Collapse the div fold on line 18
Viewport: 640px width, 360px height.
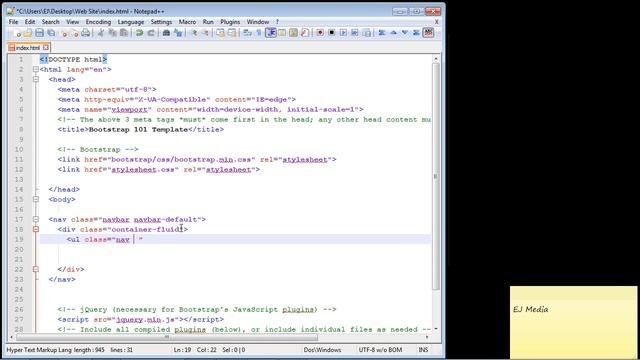(x=36, y=229)
